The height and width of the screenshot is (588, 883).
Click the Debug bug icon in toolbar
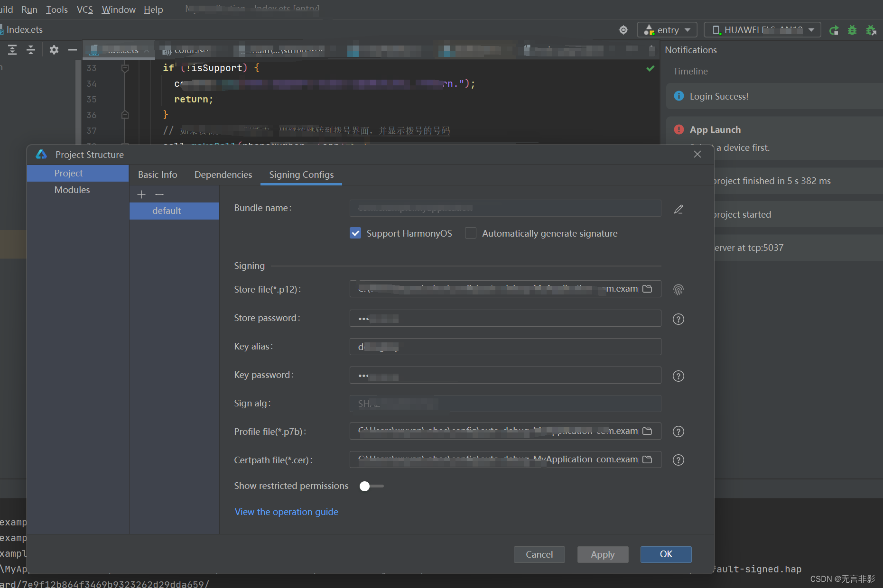point(852,30)
